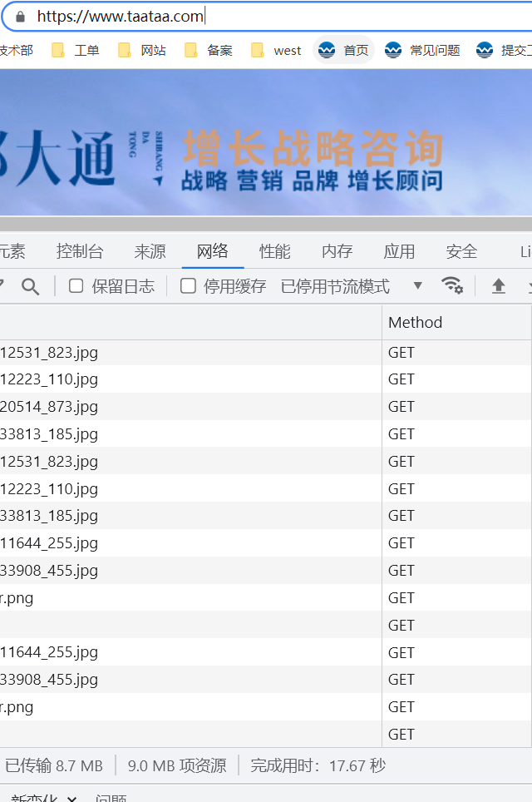The height and width of the screenshot is (802, 532).
Task: Toggle the 停用缓存 checkbox
Action: click(x=189, y=286)
